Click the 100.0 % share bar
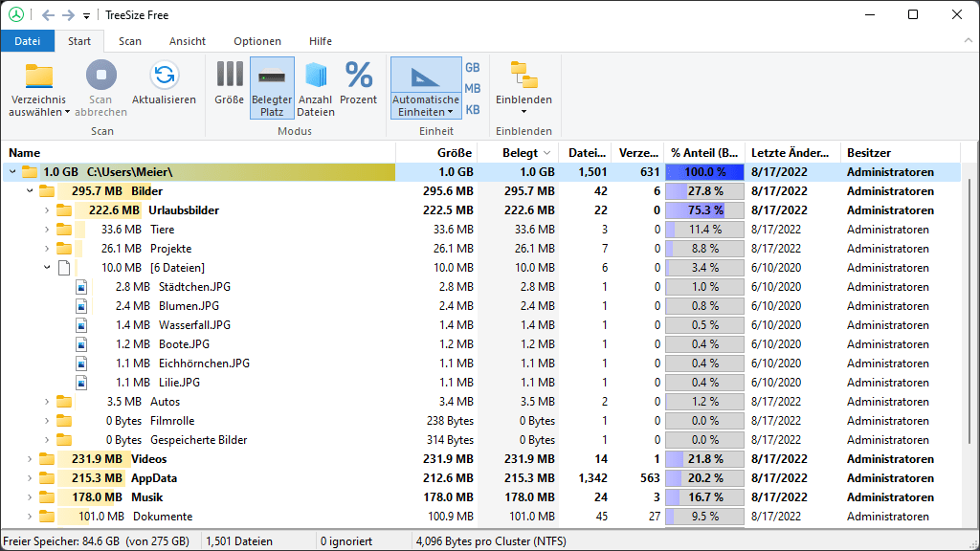The height and width of the screenshot is (551, 980). (x=704, y=172)
